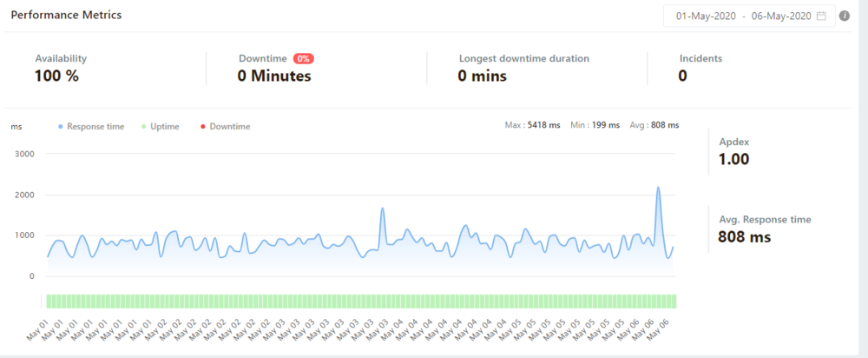Click the Apdex 1.00 score

733,159
